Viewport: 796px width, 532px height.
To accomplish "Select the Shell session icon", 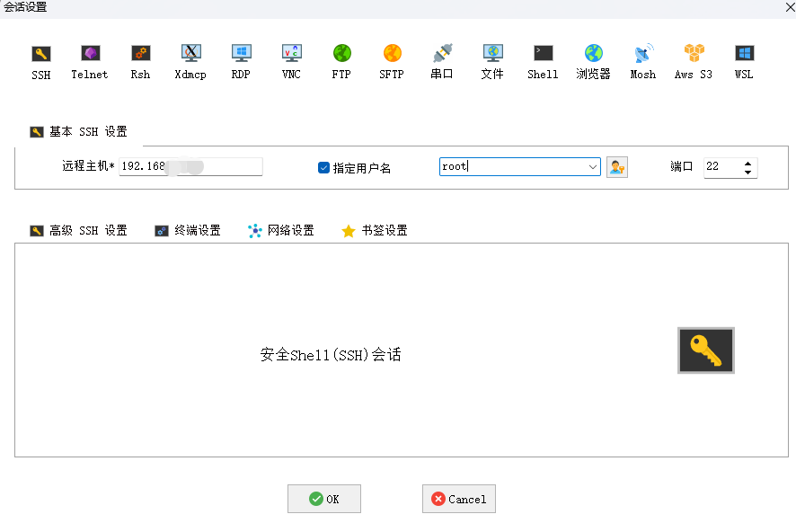I will tap(543, 62).
